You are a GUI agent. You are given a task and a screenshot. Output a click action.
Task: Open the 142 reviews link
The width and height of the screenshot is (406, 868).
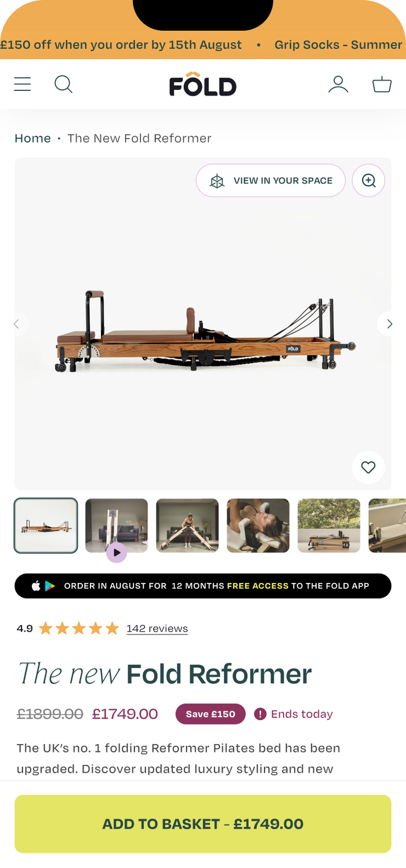coord(157,629)
